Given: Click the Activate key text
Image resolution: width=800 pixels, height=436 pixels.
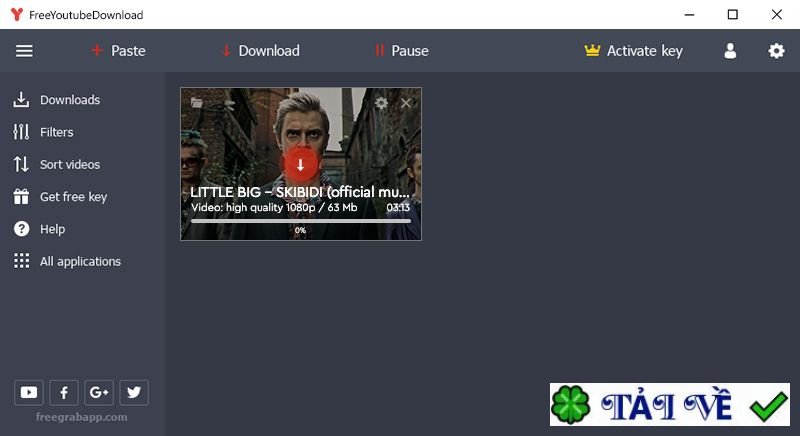Looking at the screenshot, I should click(x=644, y=51).
